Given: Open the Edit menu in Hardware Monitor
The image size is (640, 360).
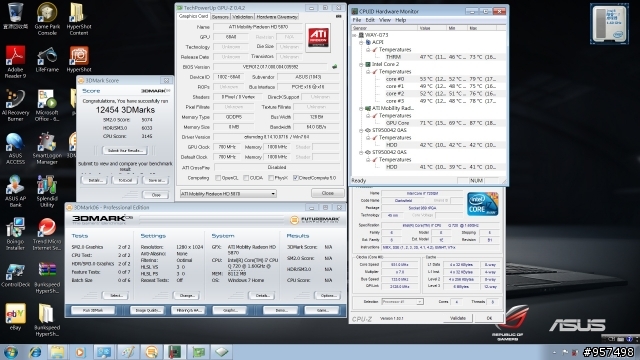Looking at the screenshot, I should click(370, 20).
